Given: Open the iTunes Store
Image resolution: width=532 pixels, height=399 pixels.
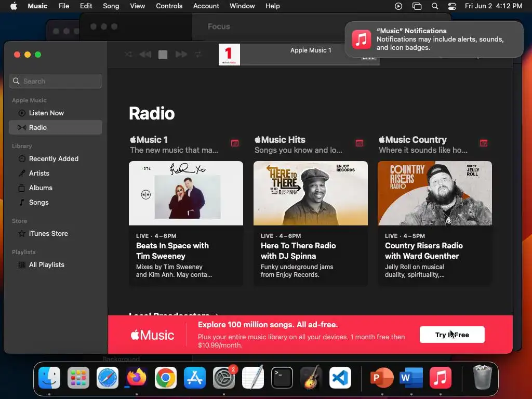Looking at the screenshot, I should pos(56,234).
